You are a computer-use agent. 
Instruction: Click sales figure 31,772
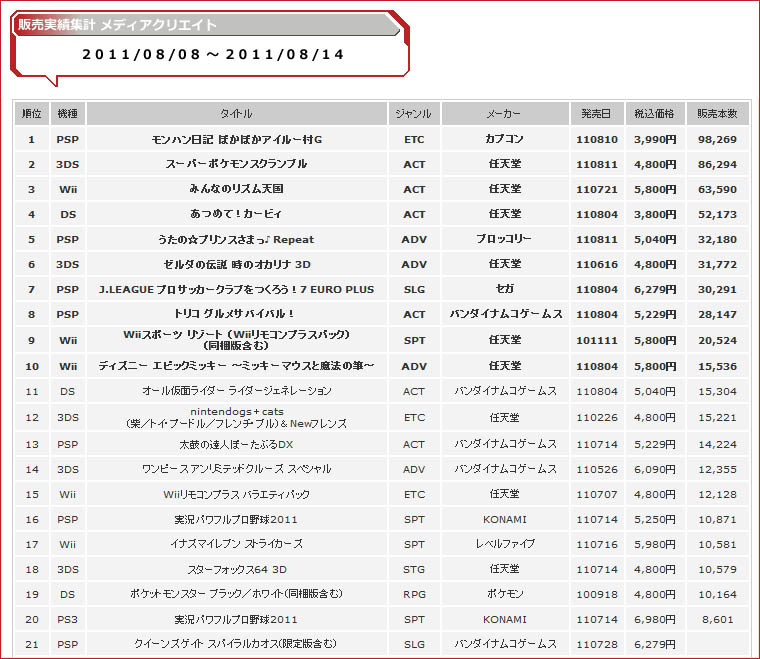tap(717, 265)
